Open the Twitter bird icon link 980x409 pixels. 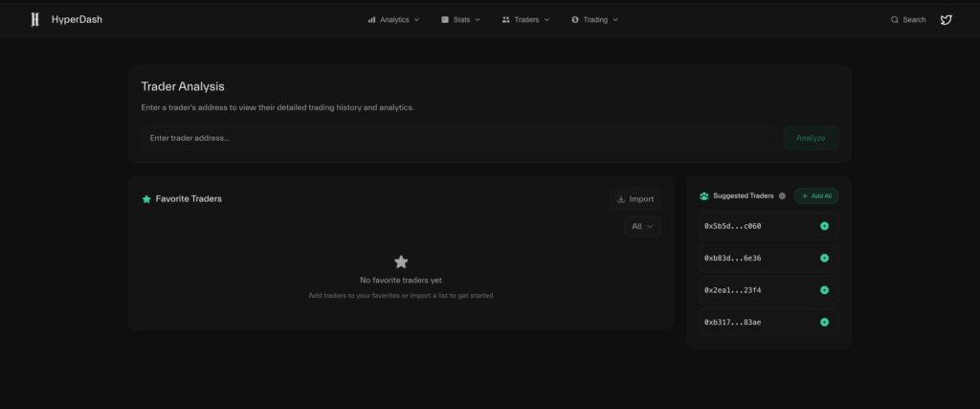[946, 19]
